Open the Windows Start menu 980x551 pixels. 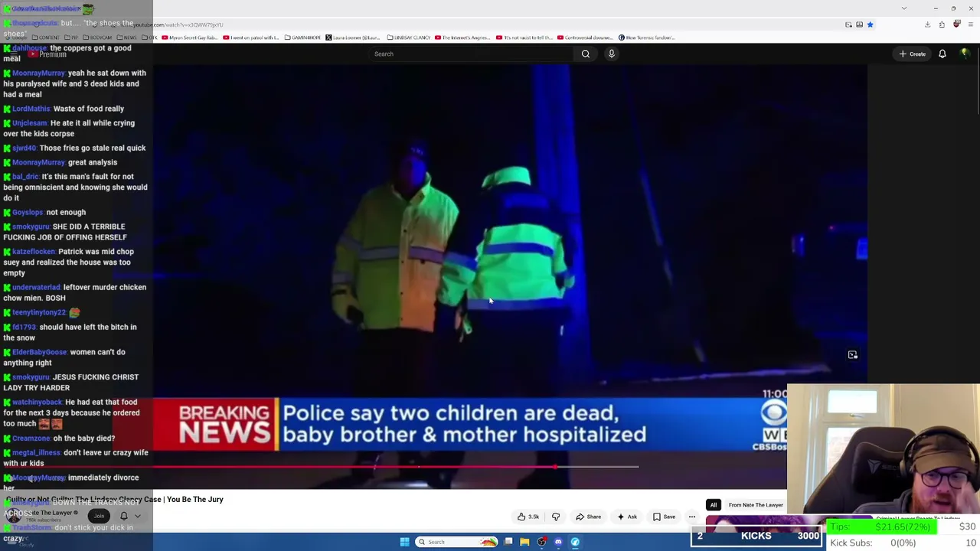[x=404, y=542]
